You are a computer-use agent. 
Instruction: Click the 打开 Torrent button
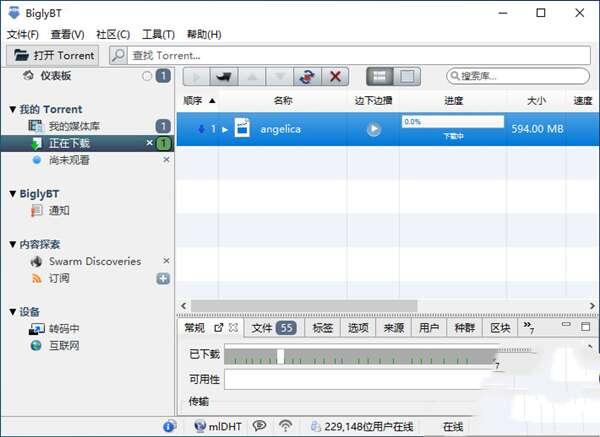tap(54, 56)
